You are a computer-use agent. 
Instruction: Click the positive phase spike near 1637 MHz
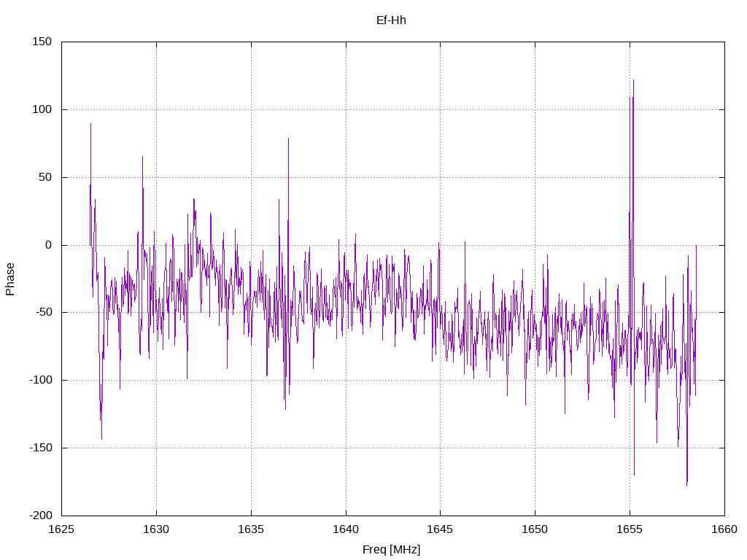(x=288, y=140)
